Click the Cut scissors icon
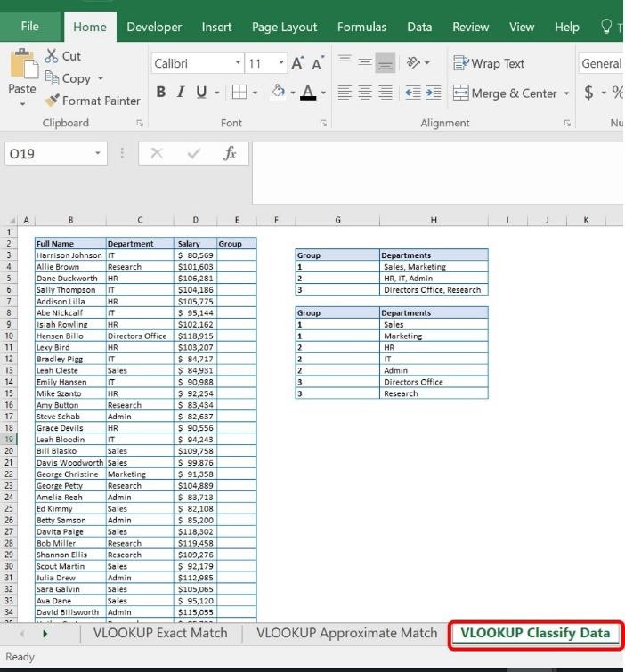625x672 pixels. click(x=52, y=56)
